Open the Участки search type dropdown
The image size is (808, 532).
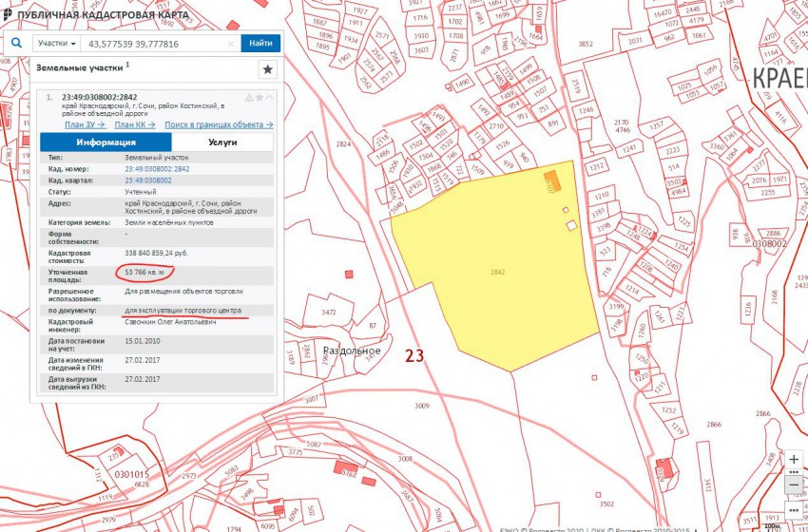tap(57, 44)
